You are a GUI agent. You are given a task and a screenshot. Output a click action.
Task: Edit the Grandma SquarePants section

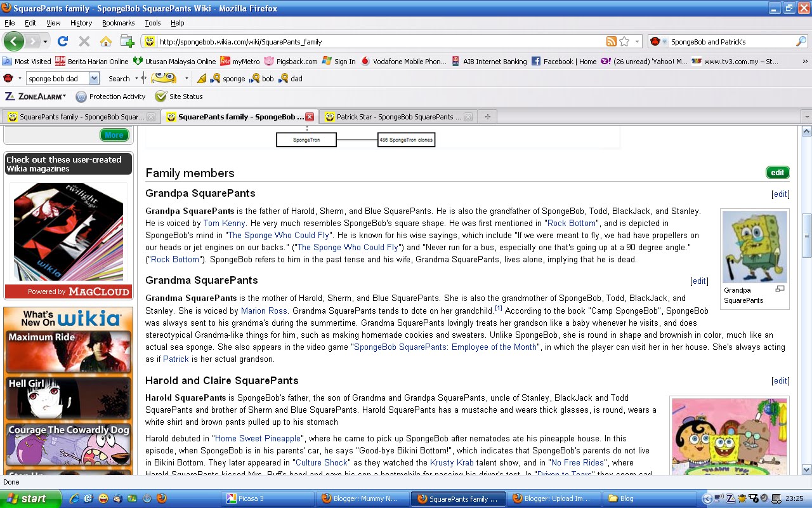pyautogui.click(x=699, y=281)
